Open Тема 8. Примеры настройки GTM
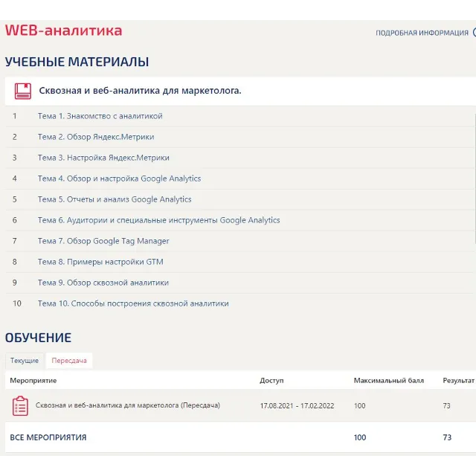This screenshot has height=476, width=476. tap(100, 262)
